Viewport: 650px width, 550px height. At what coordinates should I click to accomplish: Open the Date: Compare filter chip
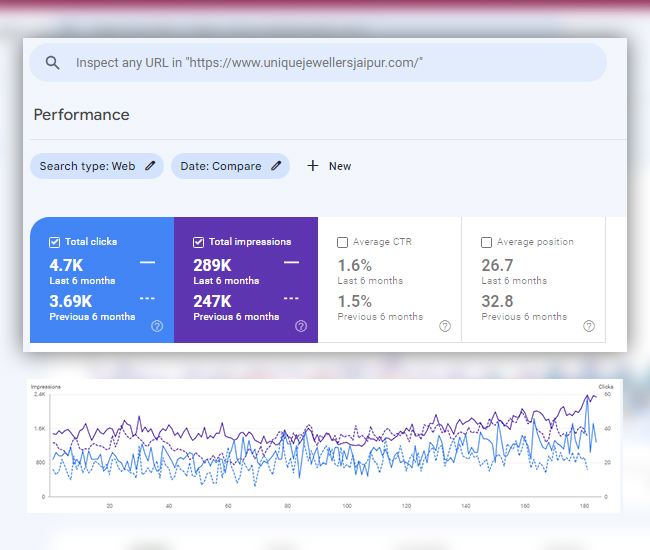coord(221,166)
